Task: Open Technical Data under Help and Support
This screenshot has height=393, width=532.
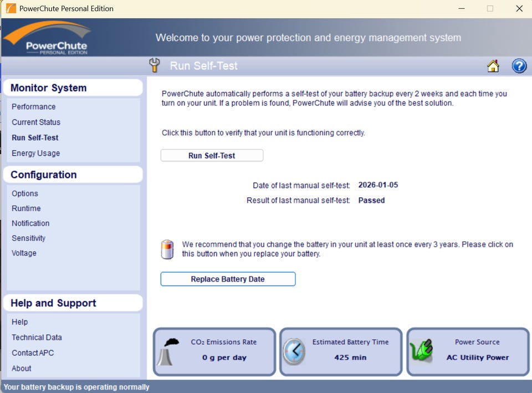Action: click(37, 337)
